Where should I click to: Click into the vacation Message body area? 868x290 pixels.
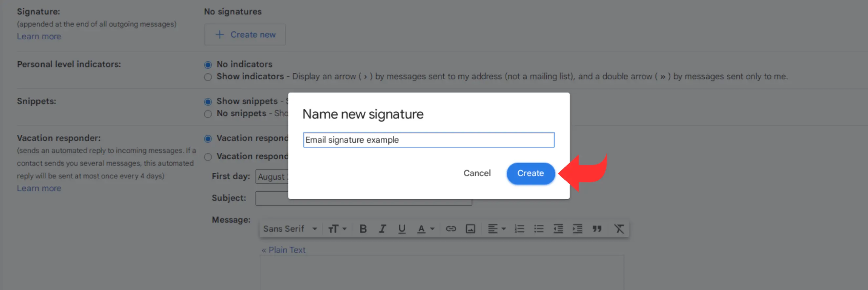pyautogui.click(x=442, y=272)
